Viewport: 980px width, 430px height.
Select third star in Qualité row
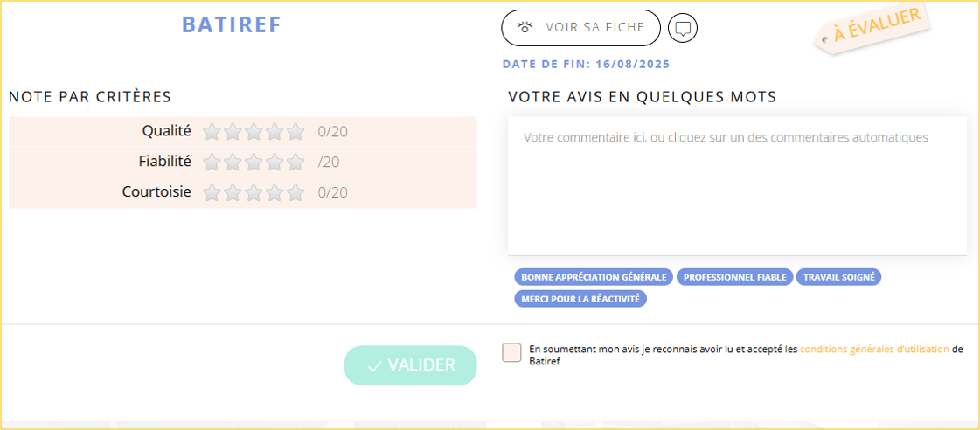click(x=254, y=132)
